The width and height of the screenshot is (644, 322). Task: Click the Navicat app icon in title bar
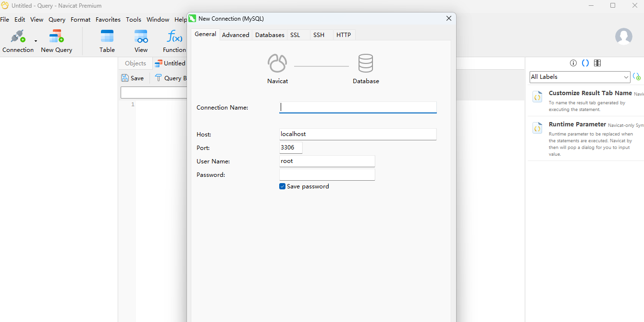coord(4,5)
